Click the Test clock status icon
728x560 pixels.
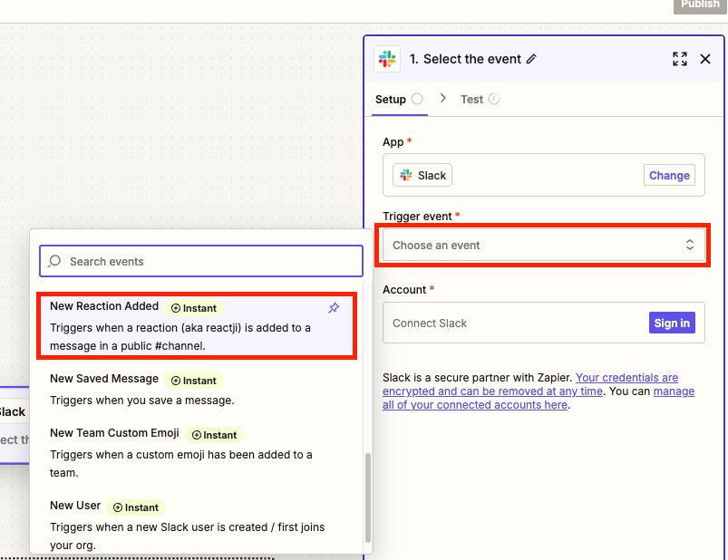tap(494, 99)
